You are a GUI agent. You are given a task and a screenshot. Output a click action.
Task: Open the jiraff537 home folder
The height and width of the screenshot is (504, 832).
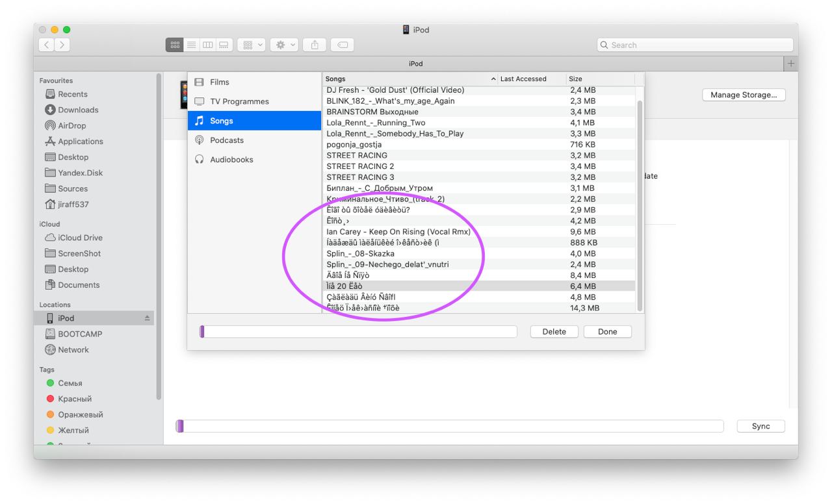pyautogui.click(x=73, y=204)
